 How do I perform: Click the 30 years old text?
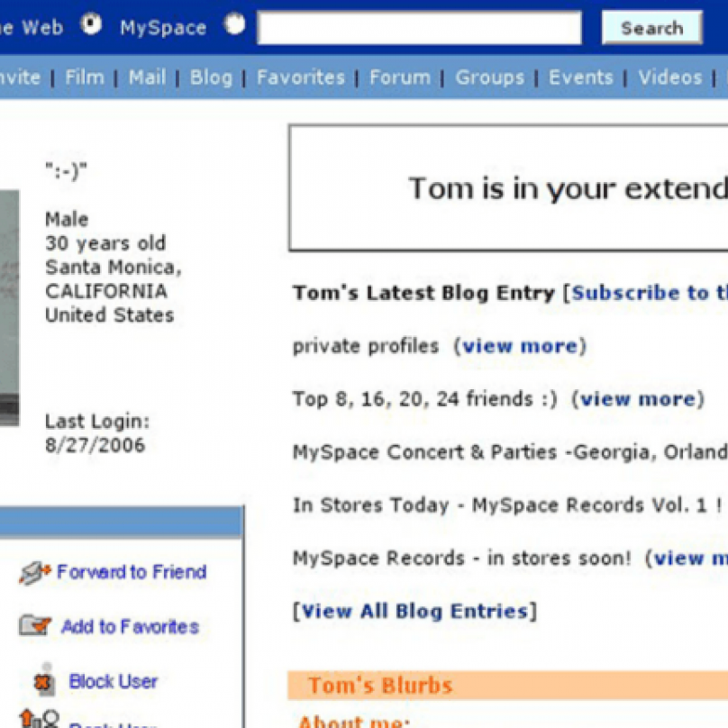(105, 243)
